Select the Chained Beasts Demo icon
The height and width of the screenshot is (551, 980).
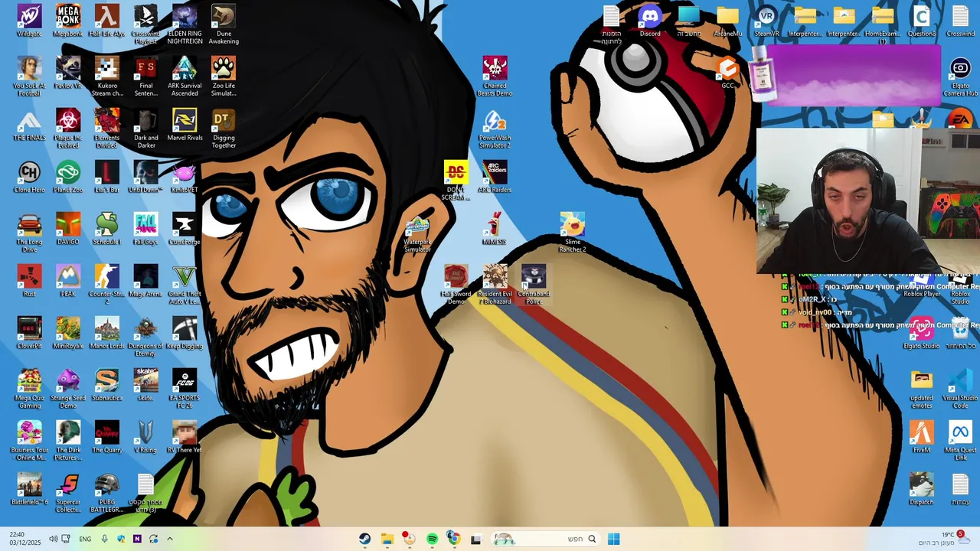point(495,77)
